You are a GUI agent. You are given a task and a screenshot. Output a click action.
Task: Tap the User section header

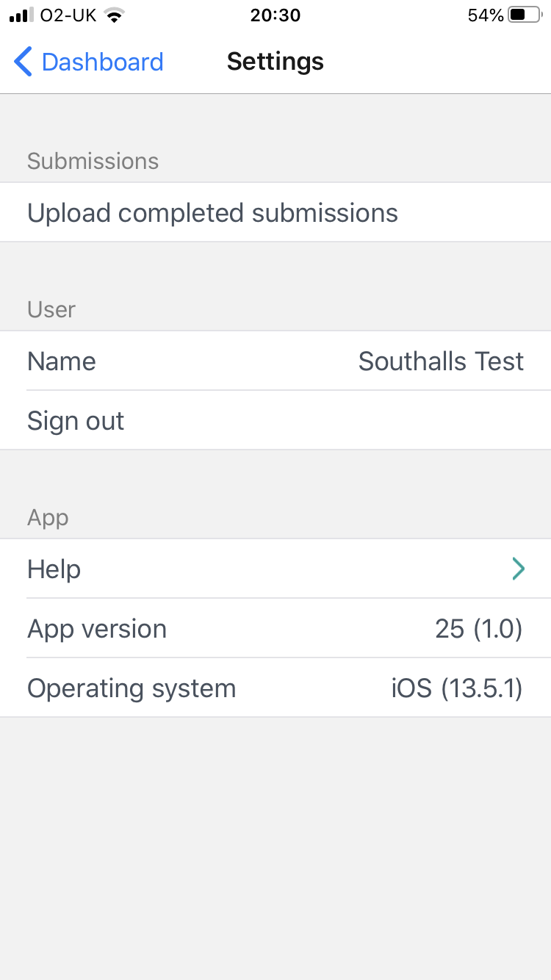point(51,309)
